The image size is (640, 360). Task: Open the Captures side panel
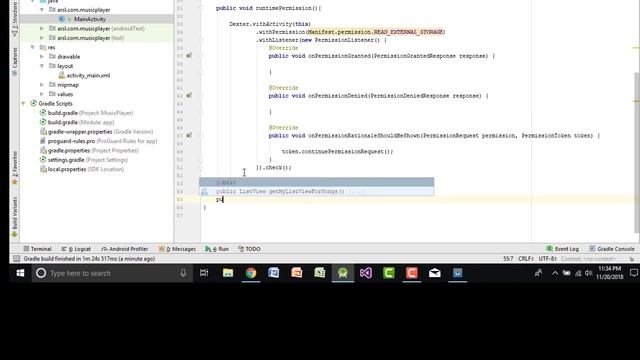point(15,61)
